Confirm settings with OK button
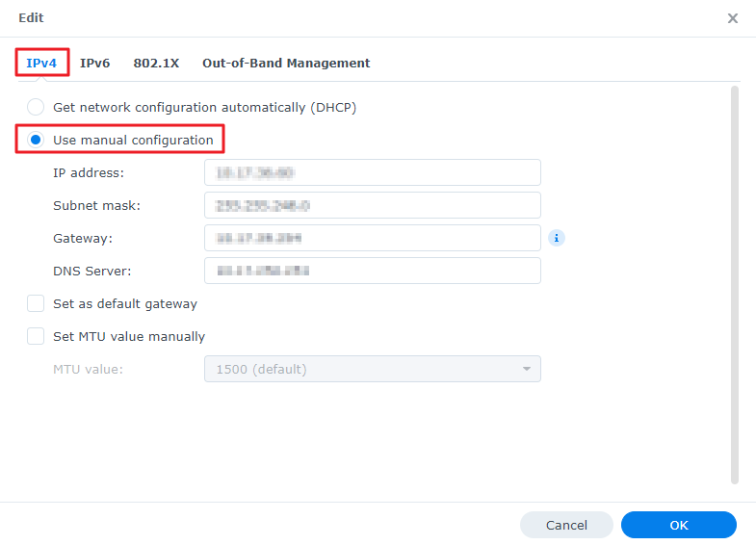This screenshot has width=756, height=545. pyautogui.click(x=679, y=525)
